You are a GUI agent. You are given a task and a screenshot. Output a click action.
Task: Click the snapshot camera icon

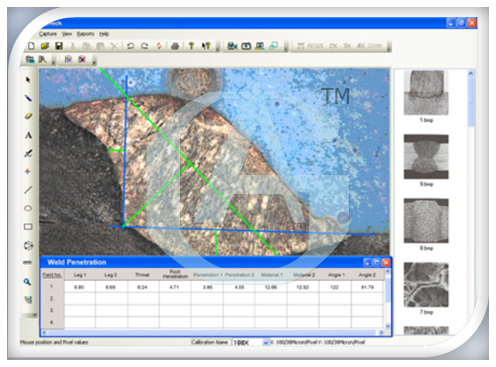click(x=246, y=46)
